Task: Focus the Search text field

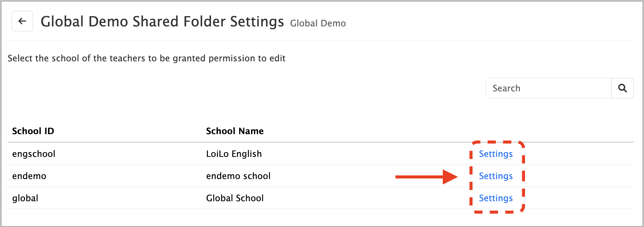Action: coord(548,88)
